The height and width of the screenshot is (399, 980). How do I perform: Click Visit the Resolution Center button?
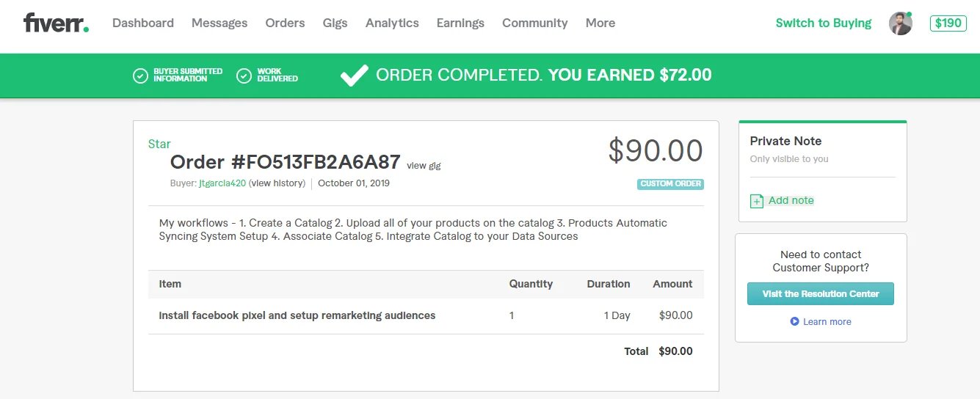coord(821,293)
